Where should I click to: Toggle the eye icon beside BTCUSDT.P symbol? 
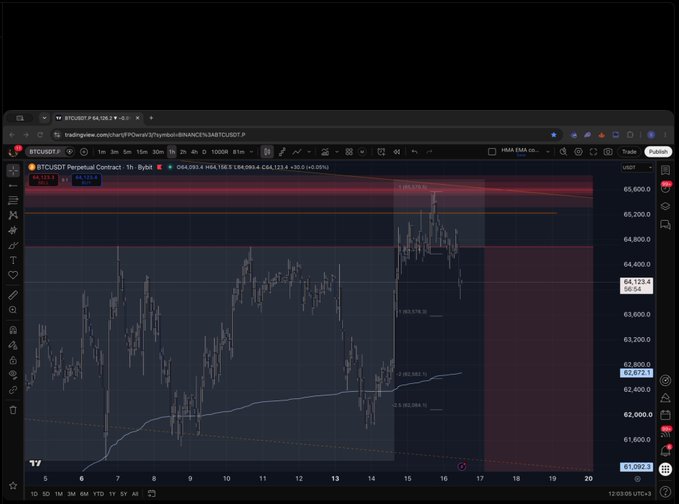tap(69, 152)
